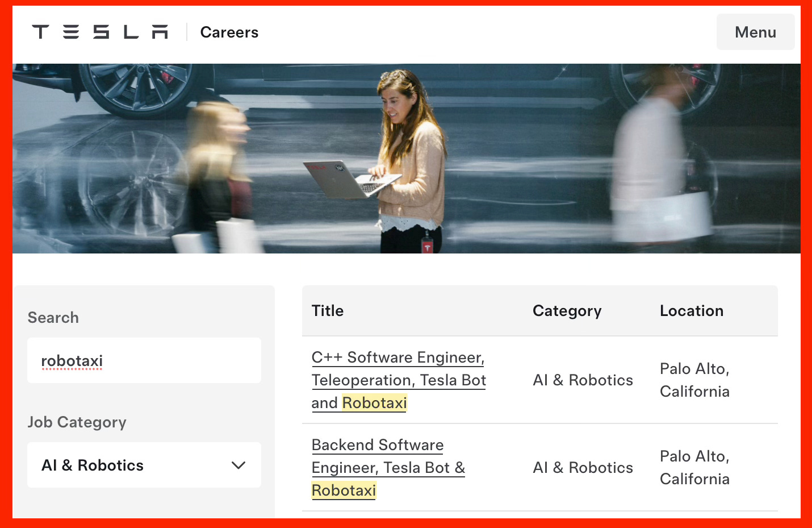Focus the search field containing robotaxi

point(144,360)
